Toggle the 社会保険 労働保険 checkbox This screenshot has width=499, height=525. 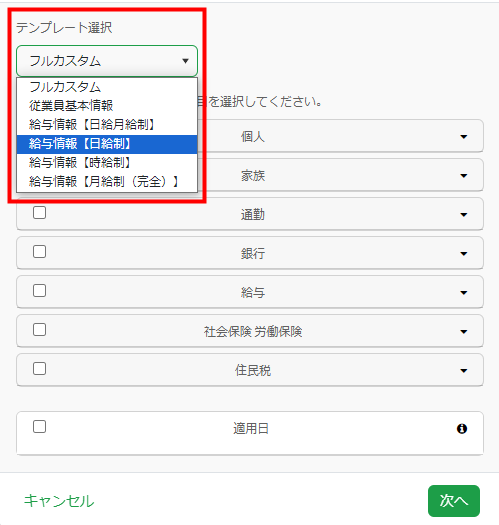point(40,329)
